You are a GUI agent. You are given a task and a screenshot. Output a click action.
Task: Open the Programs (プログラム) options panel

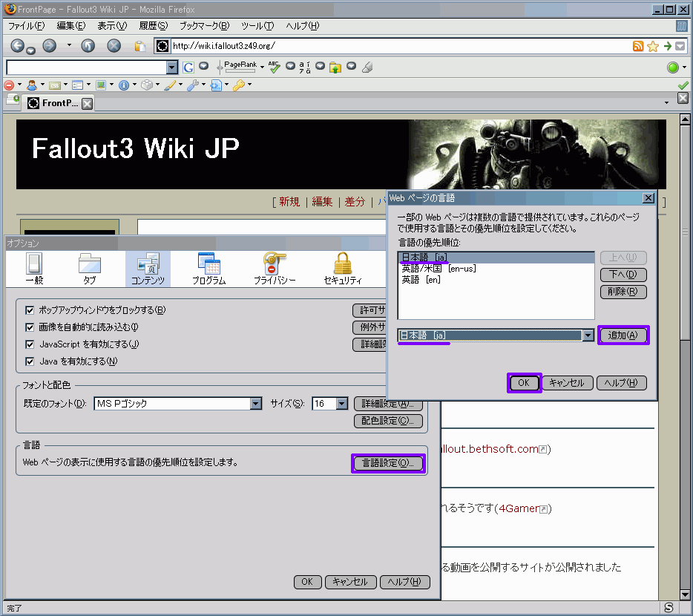(208, 269)
